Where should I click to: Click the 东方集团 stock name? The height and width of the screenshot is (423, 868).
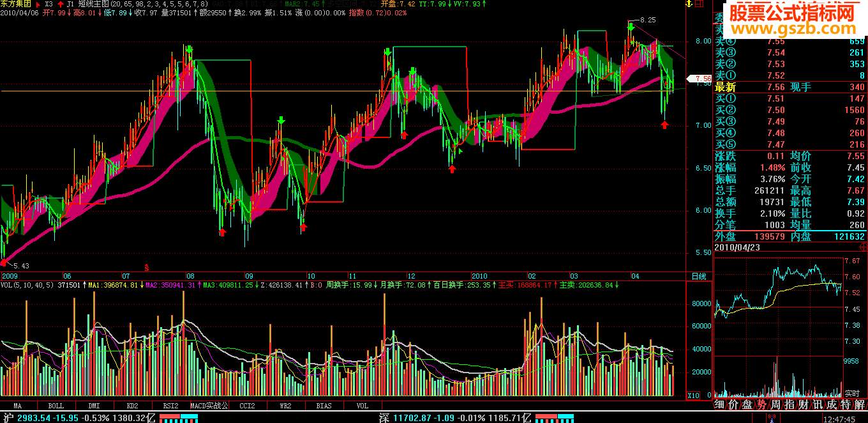[x=16, y=4]
